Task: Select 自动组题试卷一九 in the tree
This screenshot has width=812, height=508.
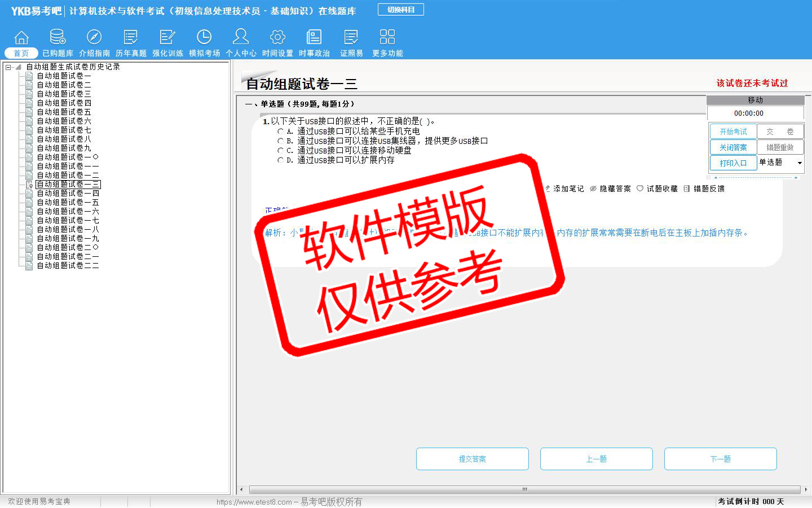Action: pyautogui.click(x=68, y=238)
